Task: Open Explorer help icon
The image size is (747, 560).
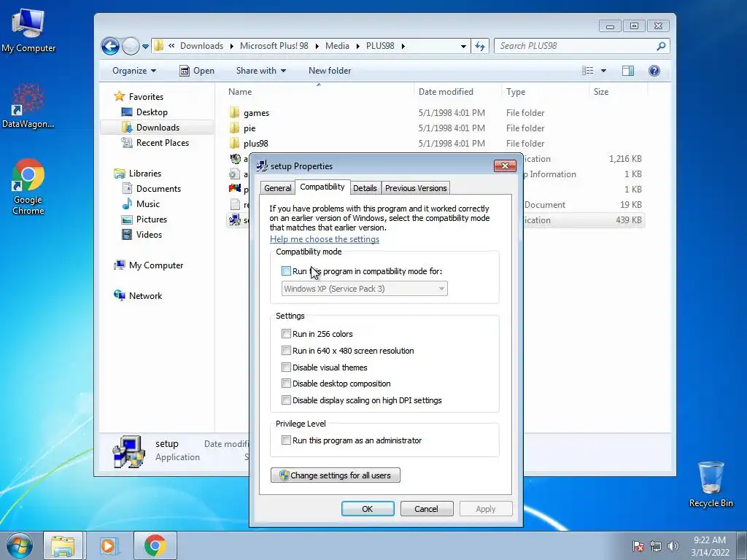Action: pos(654,71)
